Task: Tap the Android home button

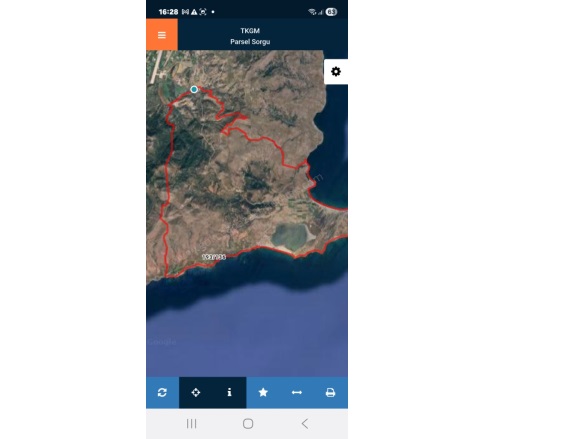Action: [x=248, y=424]
